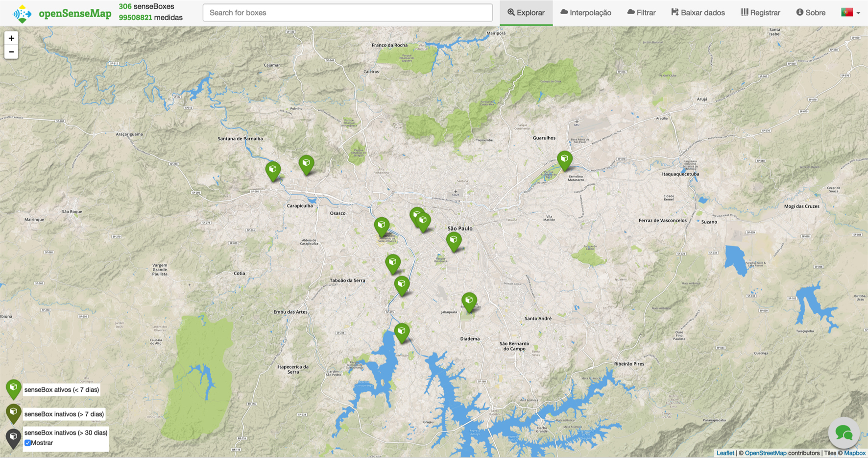The height and width of the screenshot is (458, 868).
Task: Click Baixar dados to download data
Action: point(698,13)
